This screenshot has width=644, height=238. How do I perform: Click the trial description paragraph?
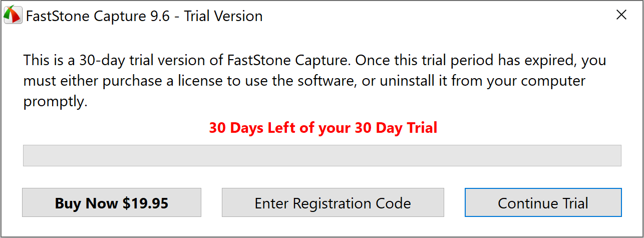[314, 81]
